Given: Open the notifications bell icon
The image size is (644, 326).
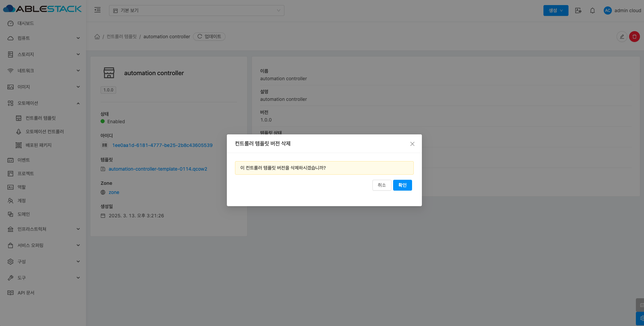Looking at the screenshot, I should (593, 10).
